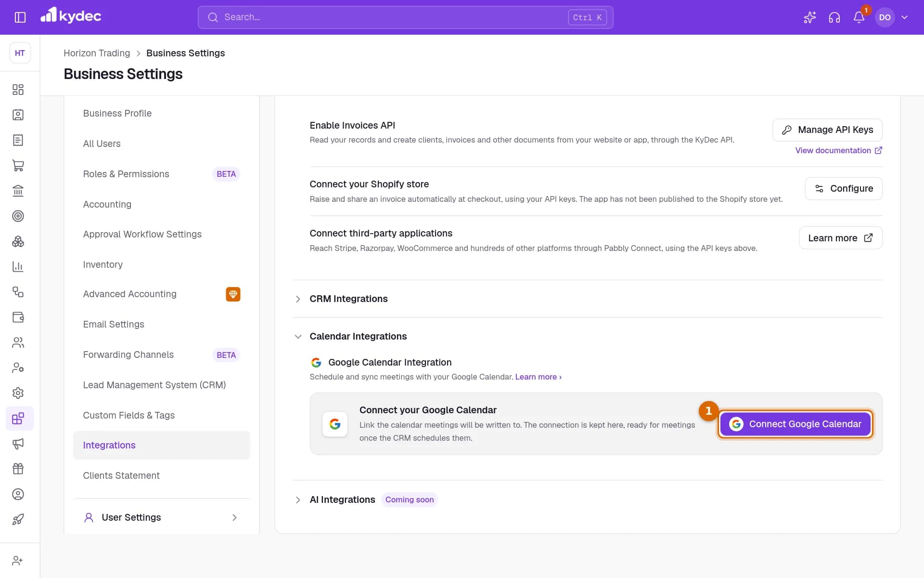
Task: Open Roles & Permissions settings
Action: [162, 174]
